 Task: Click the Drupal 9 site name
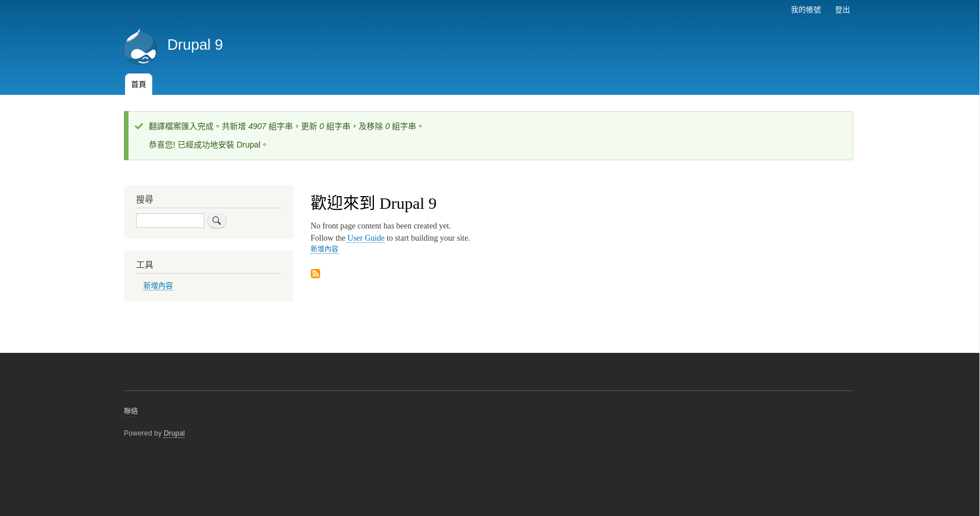(195, 45)
